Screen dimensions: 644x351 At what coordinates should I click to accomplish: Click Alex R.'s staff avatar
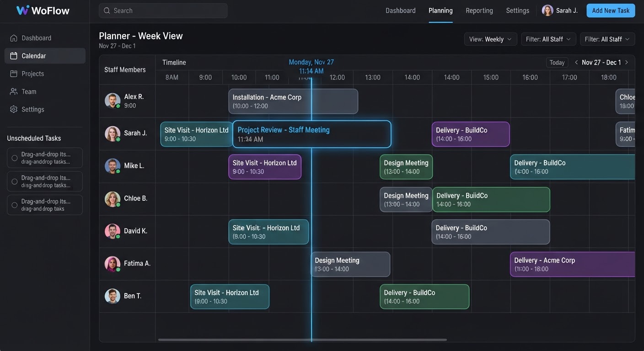pos(113,101)
